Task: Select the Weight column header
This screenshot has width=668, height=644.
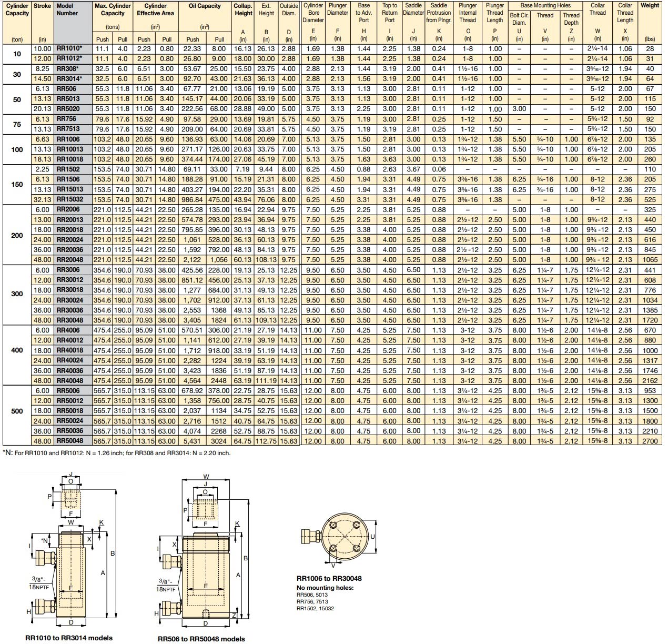Action: click(650, 5)
